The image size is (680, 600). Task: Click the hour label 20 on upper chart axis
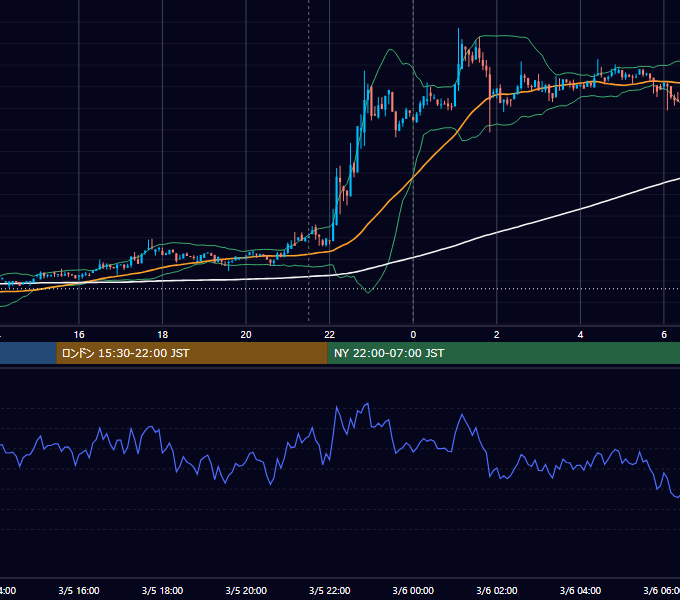(x=246, y=335)
